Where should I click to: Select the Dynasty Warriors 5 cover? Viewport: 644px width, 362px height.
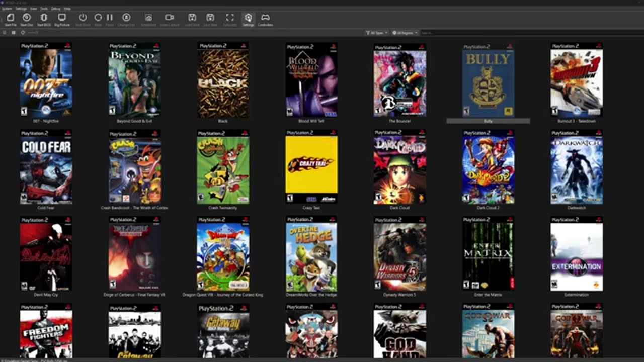pyautogui.click(x=400, y=254)
